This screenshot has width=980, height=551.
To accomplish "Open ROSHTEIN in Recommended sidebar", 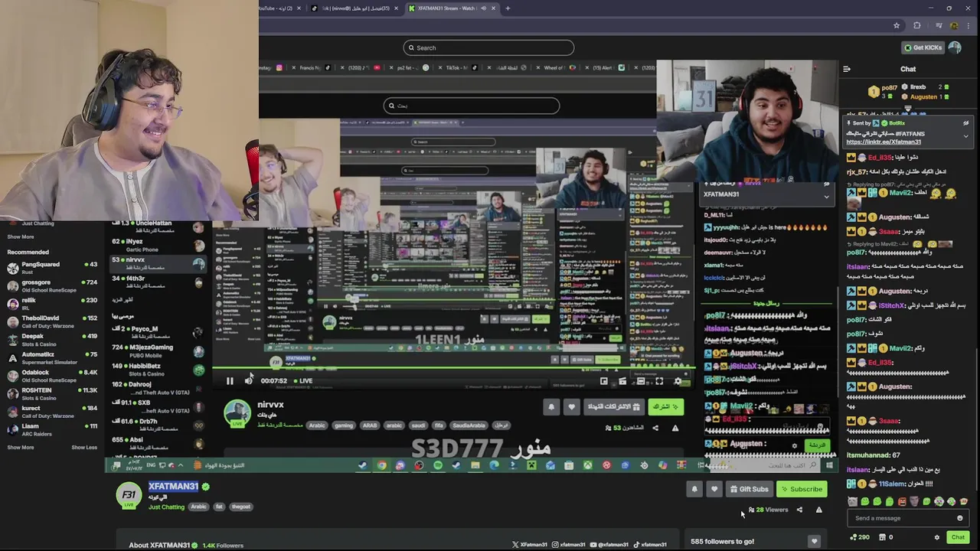I will pyautogui.click(x=51, y=394).
